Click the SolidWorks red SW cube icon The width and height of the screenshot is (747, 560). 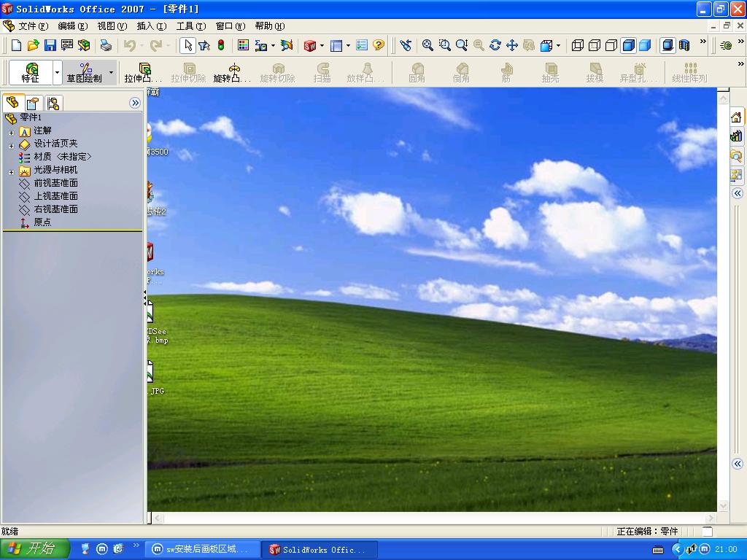coord(309,45)
